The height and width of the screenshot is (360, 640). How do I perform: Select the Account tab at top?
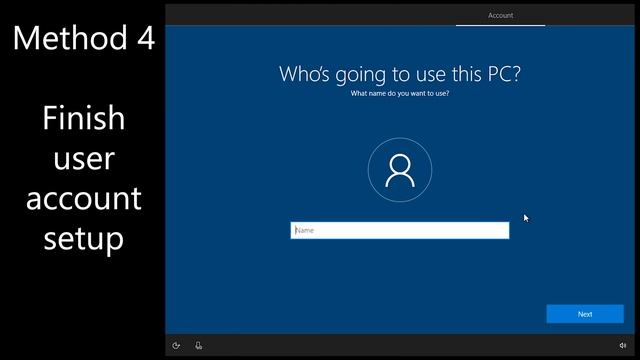pos(500,16)
